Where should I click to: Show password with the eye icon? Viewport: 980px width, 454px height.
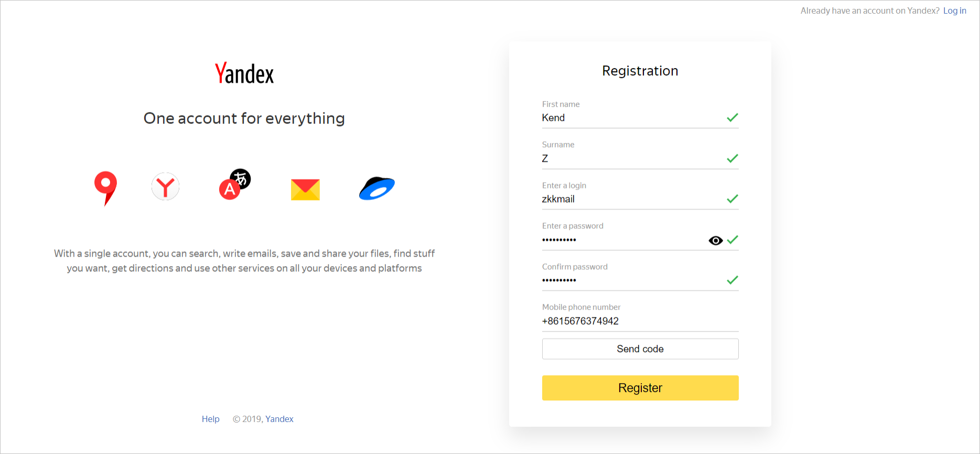tap(715, 240)
